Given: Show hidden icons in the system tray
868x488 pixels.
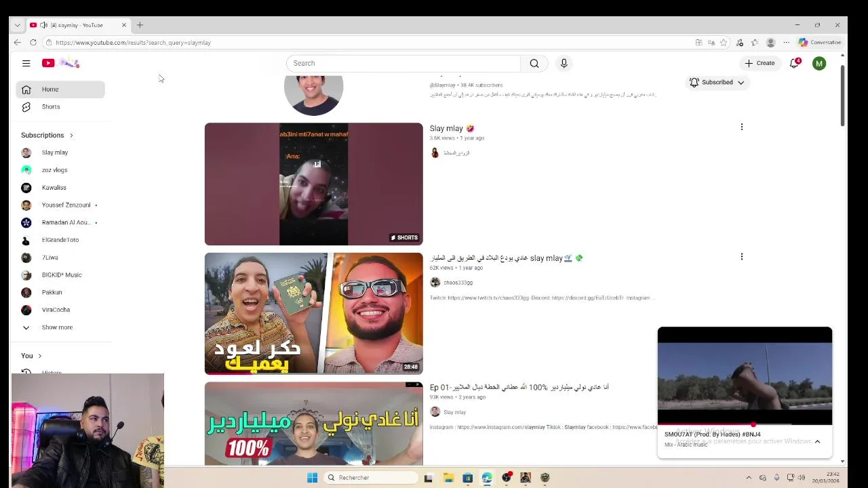Looking at the screenshot, I should (749, 478).
